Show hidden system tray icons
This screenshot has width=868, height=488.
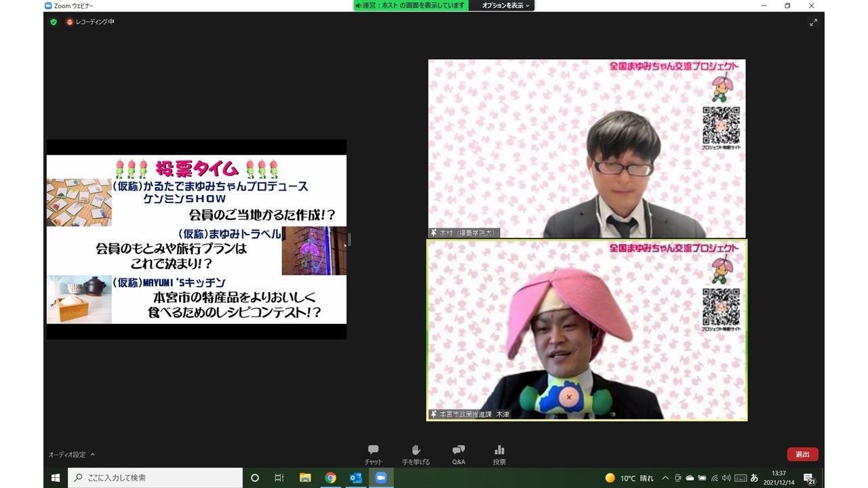pyautogui.click(x=667, y=478)
